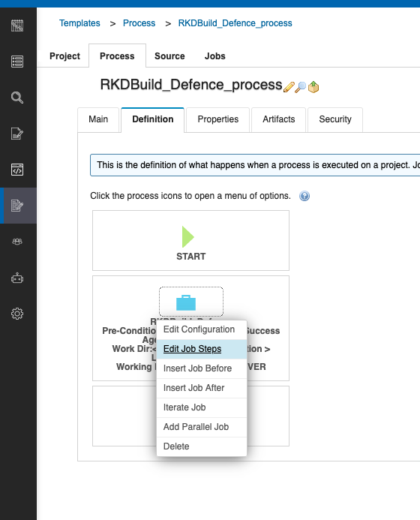Click the pencil edit icon beside process name
This screenshot has height=520, width=420.
click(289, 87)
